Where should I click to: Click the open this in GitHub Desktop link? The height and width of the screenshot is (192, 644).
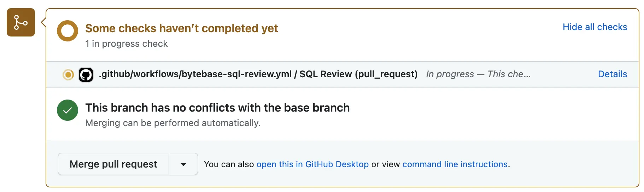[x=312, y=164]
